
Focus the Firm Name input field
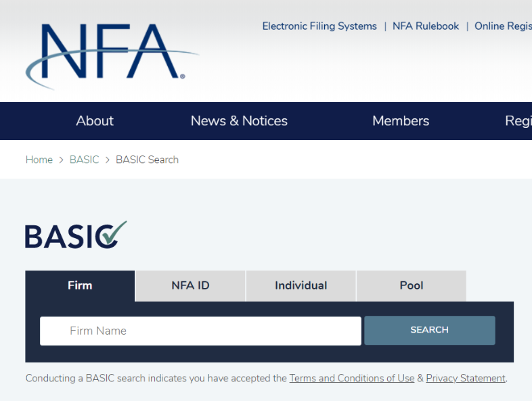[200, 331]
